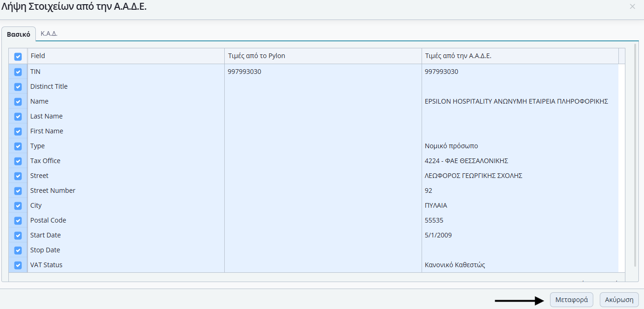Toggle the VAT Status checkbox
644x309 pixels.
coord(18,265)
